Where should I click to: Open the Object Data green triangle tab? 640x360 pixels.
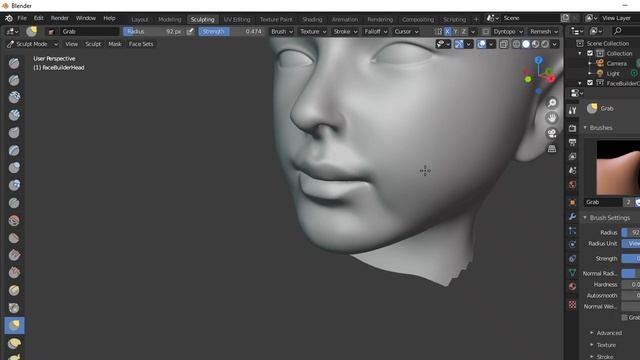pos(572,273)
